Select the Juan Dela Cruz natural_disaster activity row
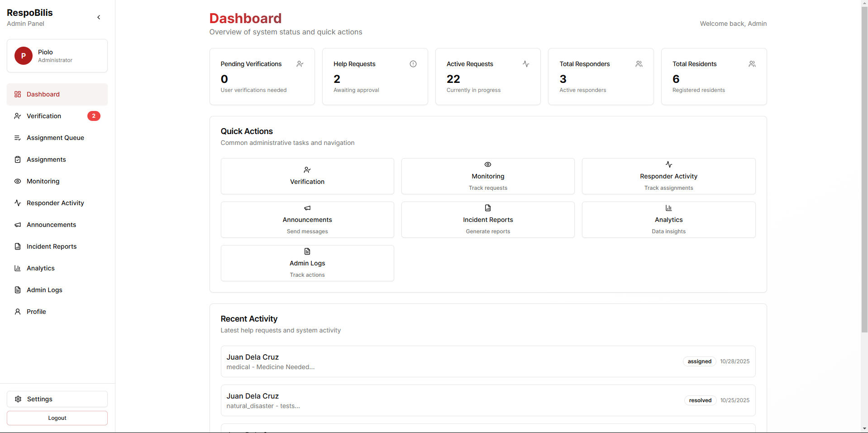868x433 pixels. 488,400
